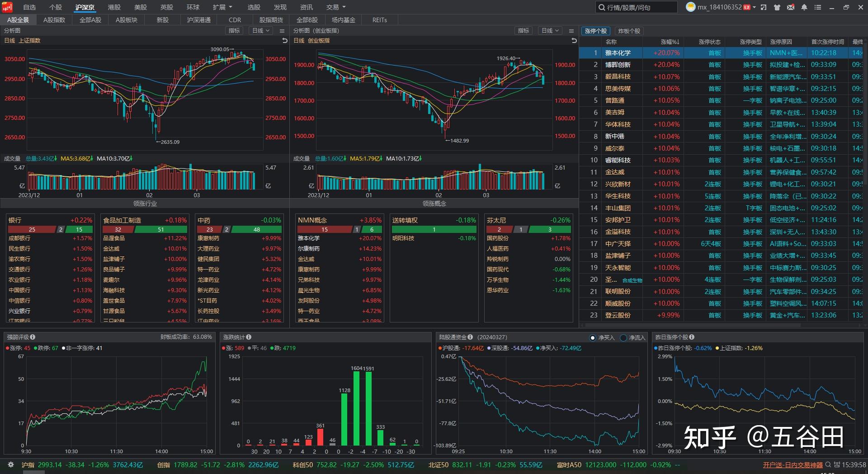Click the Eastmoney app logo icon
868x474 pixels.
[x=7, y=7]
